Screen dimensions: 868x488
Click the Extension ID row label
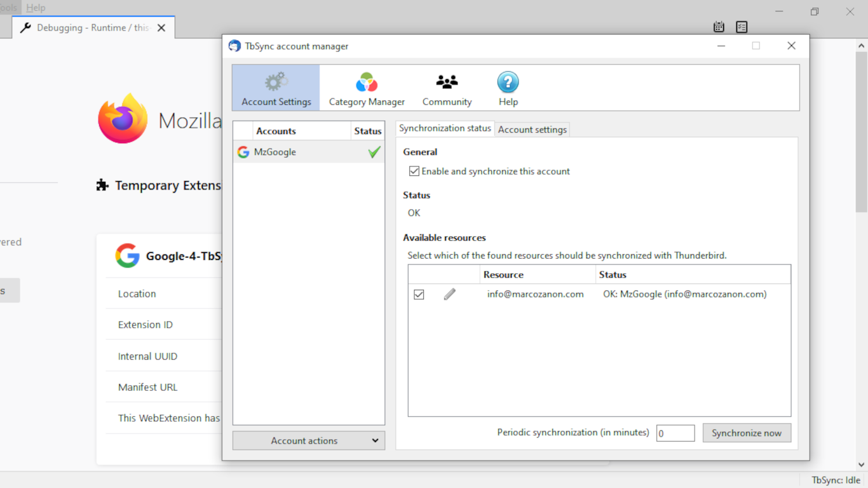145,325
